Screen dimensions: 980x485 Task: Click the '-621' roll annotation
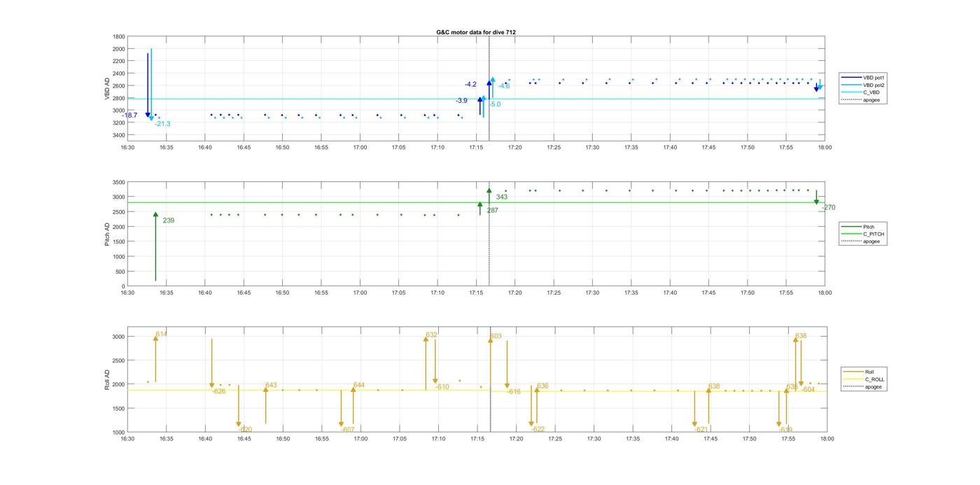tap(701, 430)
